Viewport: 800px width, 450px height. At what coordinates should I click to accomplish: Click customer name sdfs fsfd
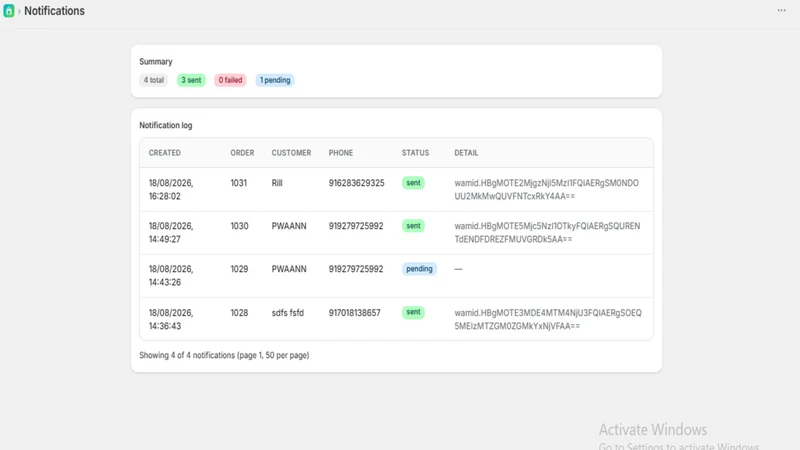coord(288,313)
